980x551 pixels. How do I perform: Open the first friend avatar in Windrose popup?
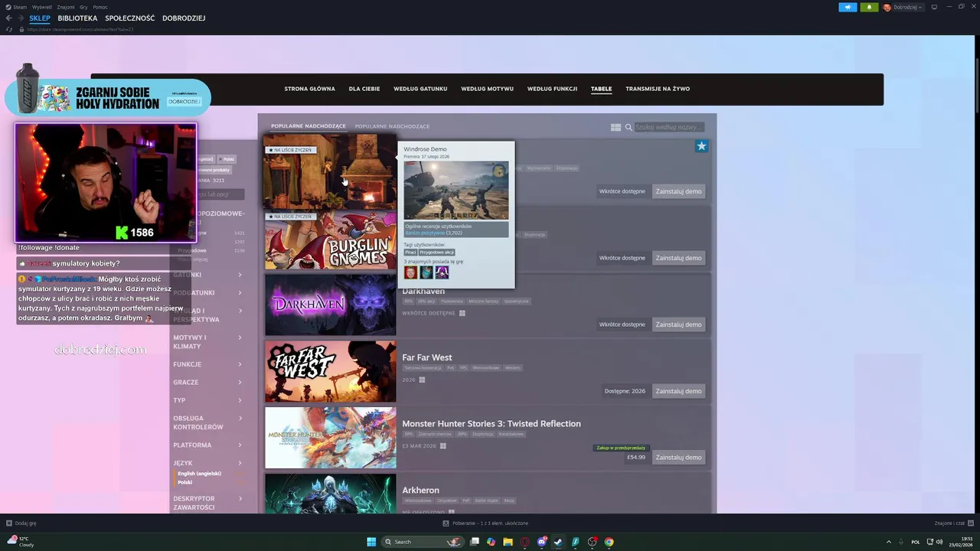(411, 272)
